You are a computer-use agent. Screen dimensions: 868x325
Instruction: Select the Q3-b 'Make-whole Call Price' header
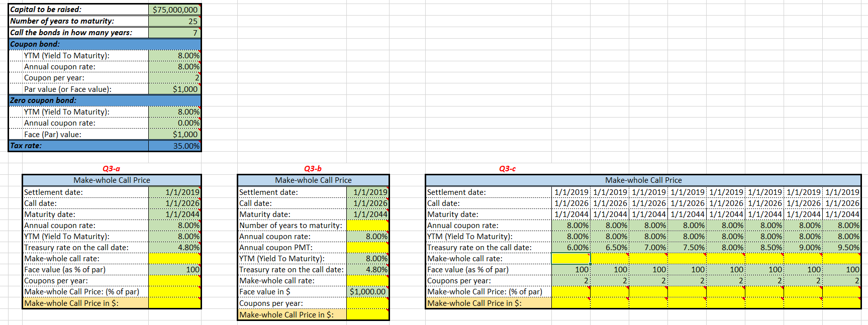click(313, 180)
